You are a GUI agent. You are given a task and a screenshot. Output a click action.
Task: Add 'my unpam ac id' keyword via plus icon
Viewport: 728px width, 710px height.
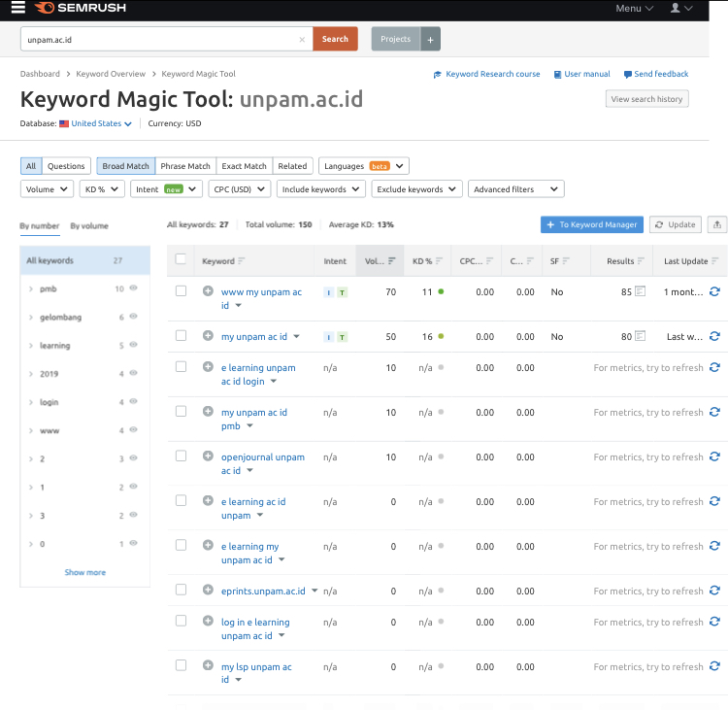pos(208,336)
